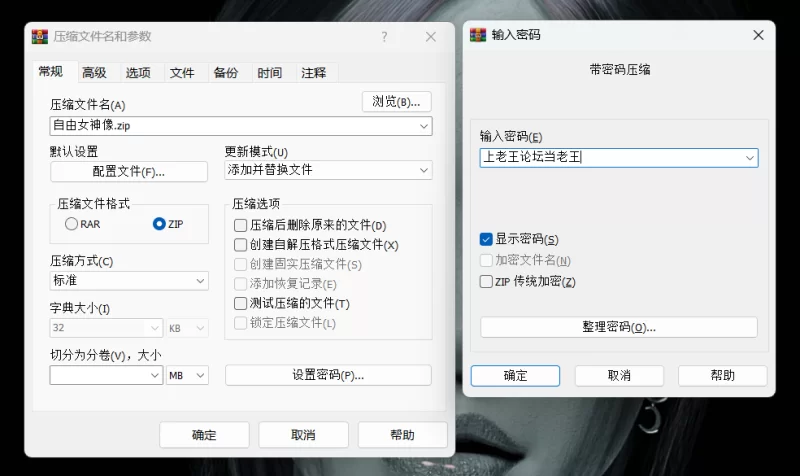Expand the split volume size dropdown arrow
The width and height of the screenshot is (800, 476).
[x=155, y=375]
